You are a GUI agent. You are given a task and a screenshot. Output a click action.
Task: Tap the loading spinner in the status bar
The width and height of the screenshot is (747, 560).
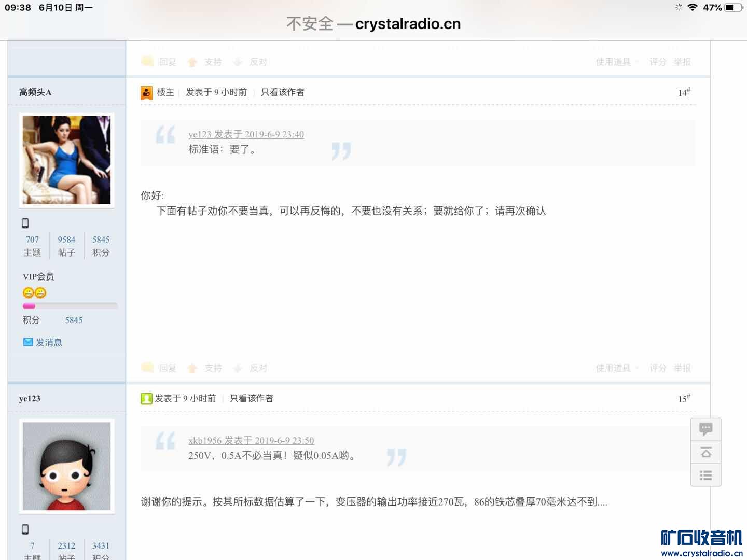click(x=679, y=7)
